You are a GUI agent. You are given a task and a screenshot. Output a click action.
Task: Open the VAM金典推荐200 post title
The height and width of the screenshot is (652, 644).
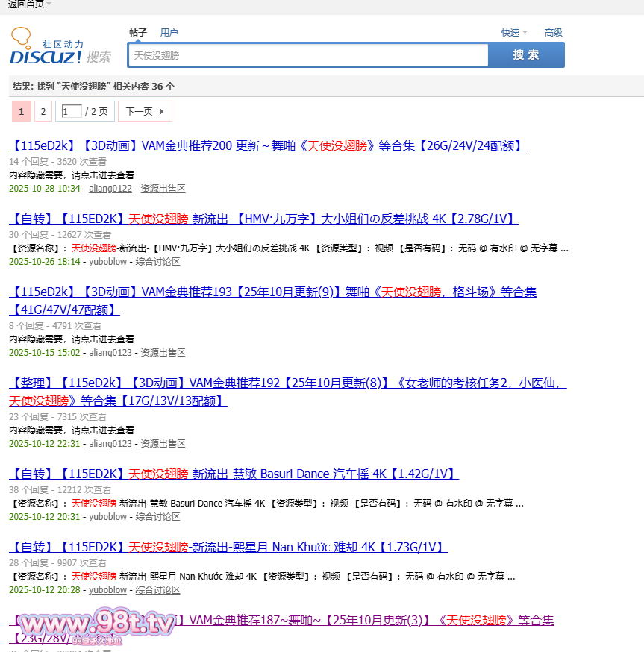pos(267,145)
